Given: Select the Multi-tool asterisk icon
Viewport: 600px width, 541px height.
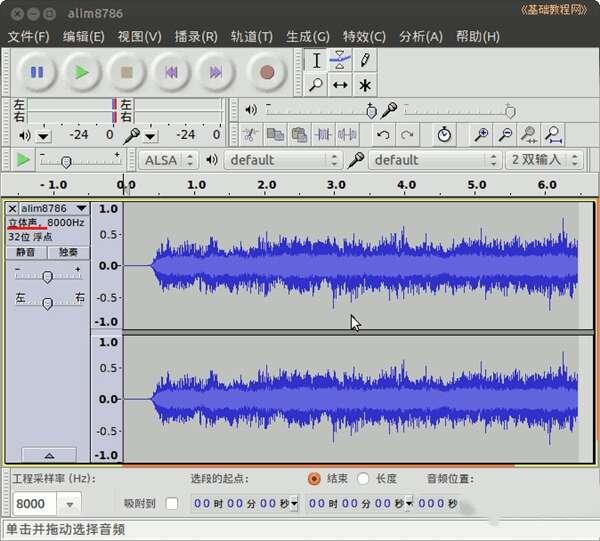Looking at the screenshot, I should pos(365,85).
